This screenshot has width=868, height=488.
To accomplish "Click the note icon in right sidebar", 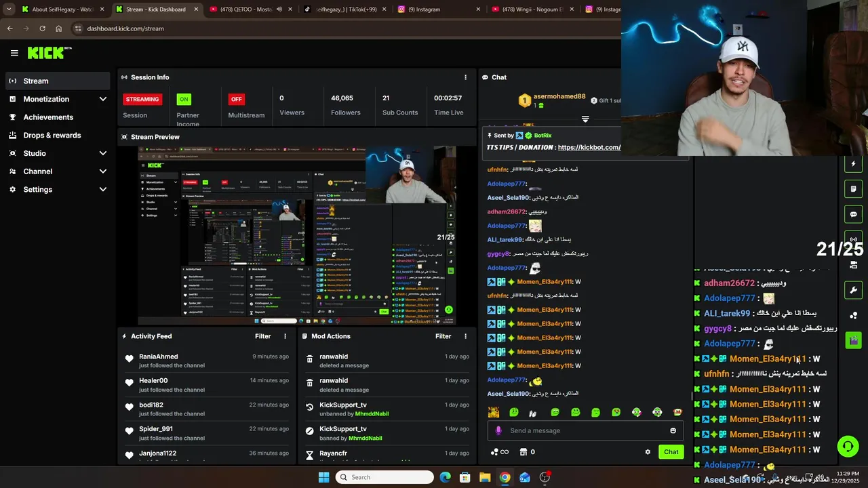I will point(853,188).
